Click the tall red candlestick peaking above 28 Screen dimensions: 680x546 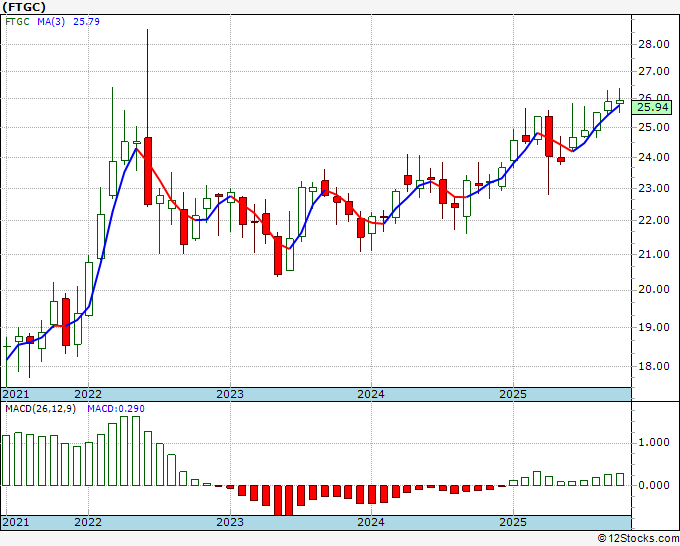[x=148, y=170]
